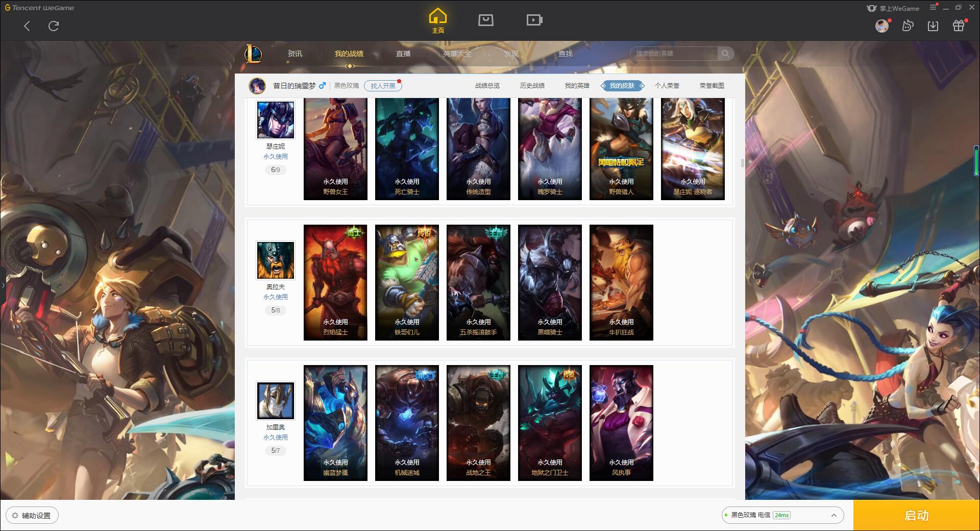Viewport: 980px width, 531px height.
Task: Open the 烈焰猛士 skin card
Action: click(335, 282)
